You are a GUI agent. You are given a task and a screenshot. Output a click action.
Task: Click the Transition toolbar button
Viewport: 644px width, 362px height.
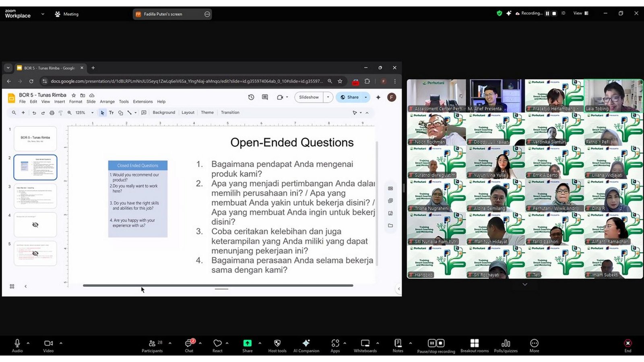point(230,113)
